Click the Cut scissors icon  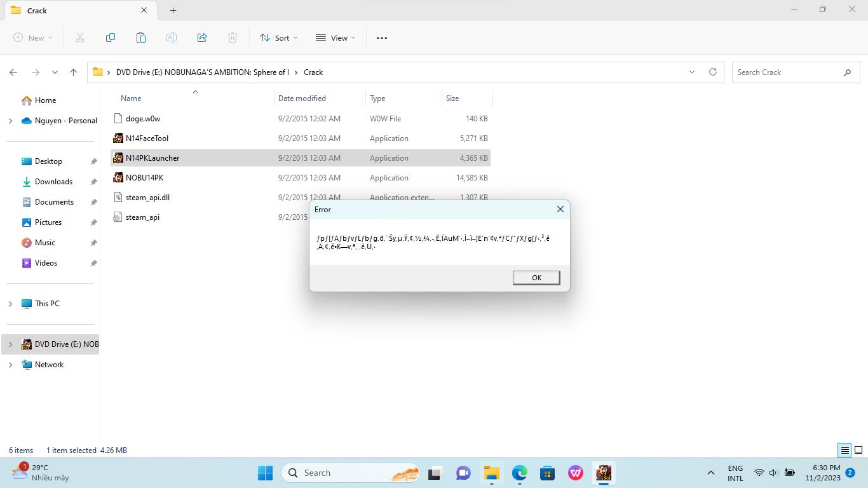(x=80, y=38)
